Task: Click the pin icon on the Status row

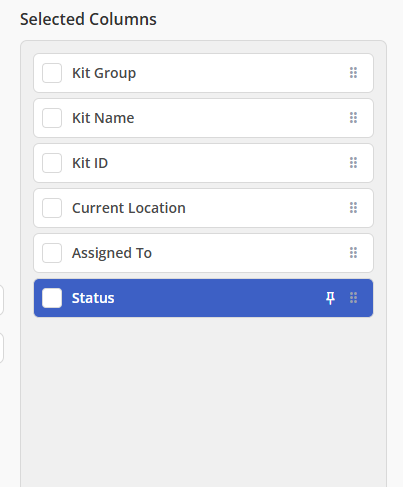Action: click(330, 298)
